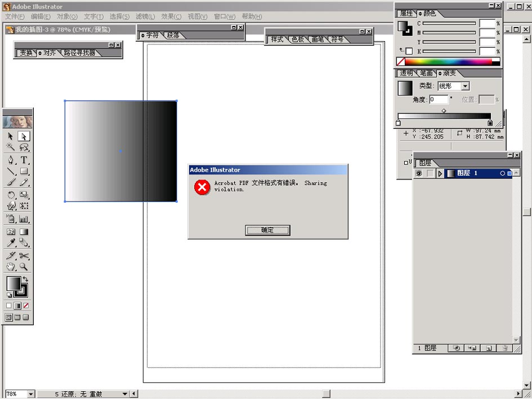Choose the Eyedropper tool

point(11,243)
